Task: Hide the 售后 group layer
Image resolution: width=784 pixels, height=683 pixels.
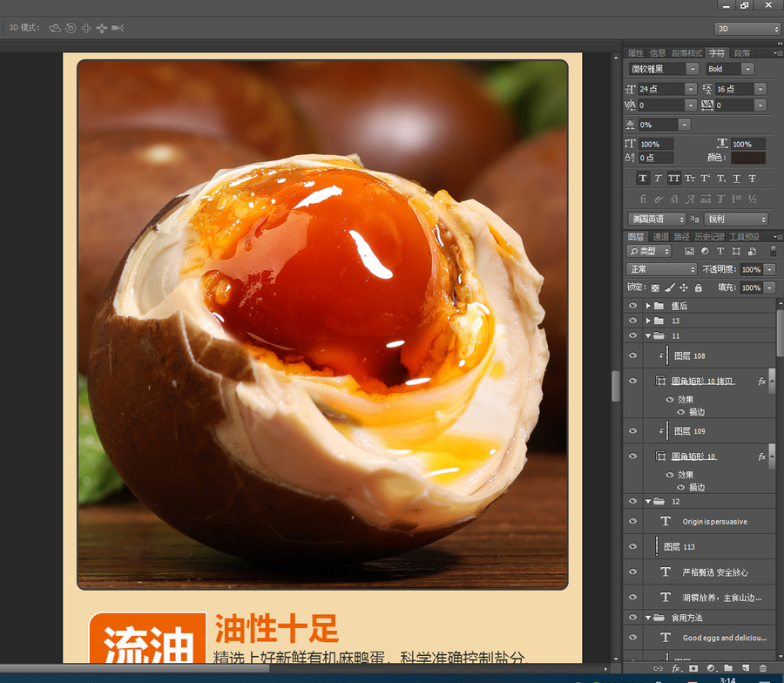Action: point(632,306)
